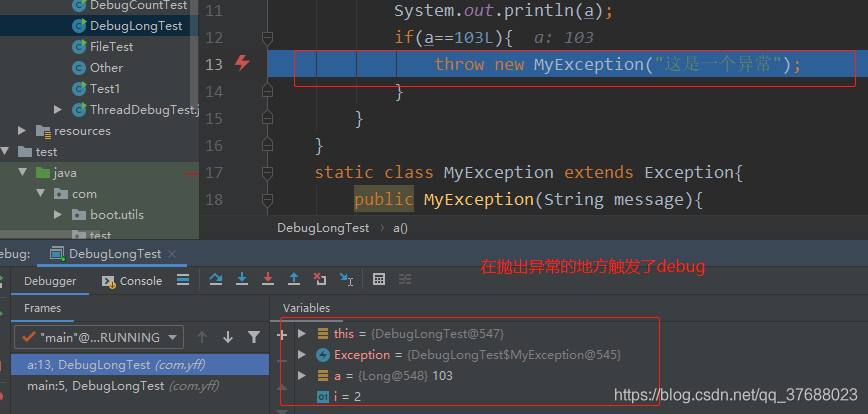Select boot.utils package in tree
This screenshot has height=414, width=868.
[x=117, y=215]
